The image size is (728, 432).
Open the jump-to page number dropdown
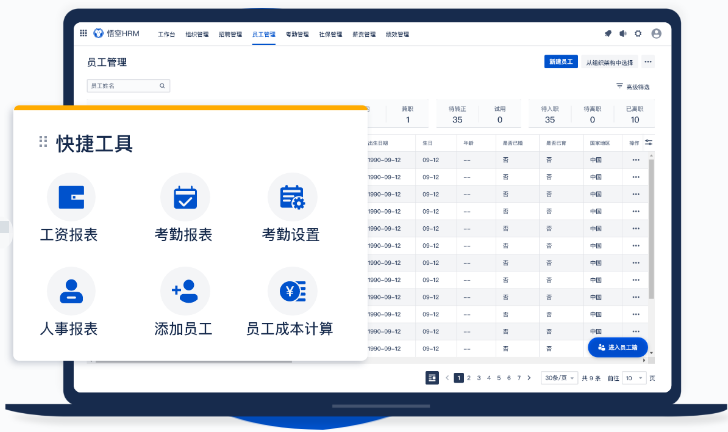tap(634, 378)
